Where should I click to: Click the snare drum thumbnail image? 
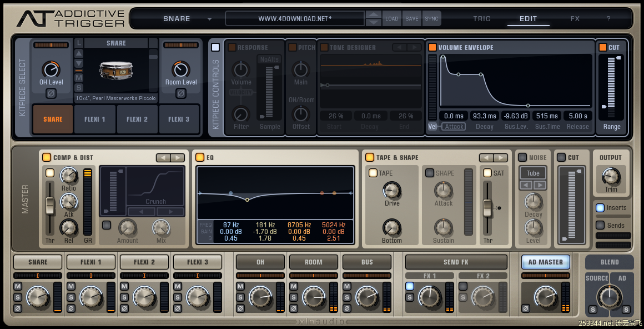tap(116, 71)
